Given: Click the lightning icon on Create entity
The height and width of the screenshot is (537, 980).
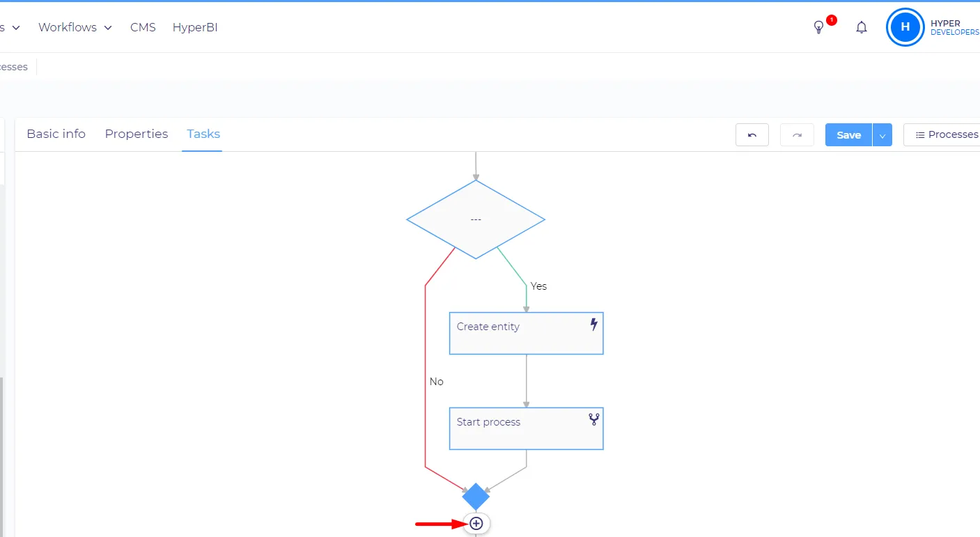Looking at the screenshot, I should coord(594,325).
